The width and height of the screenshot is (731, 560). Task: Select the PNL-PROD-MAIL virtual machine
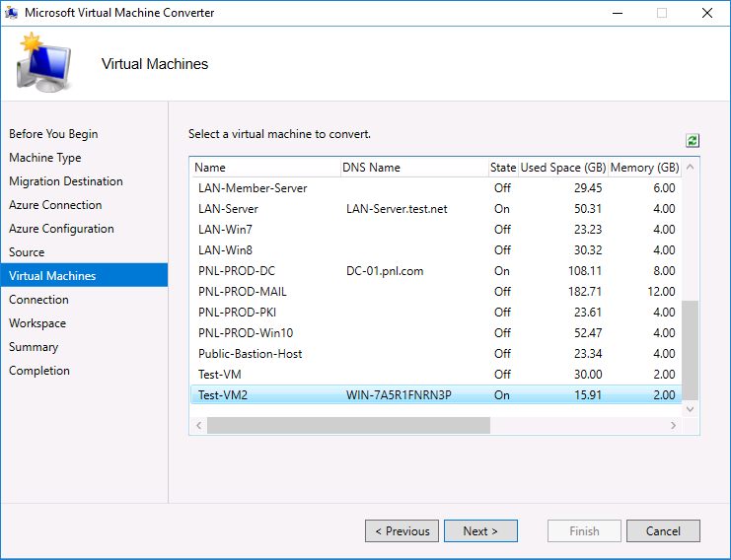(x=436, y=292)
